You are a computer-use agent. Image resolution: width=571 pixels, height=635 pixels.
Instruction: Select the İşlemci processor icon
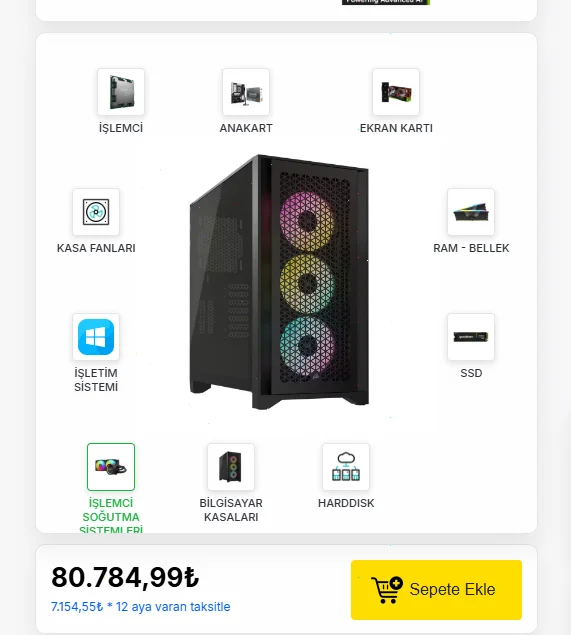tap(121, 92)
